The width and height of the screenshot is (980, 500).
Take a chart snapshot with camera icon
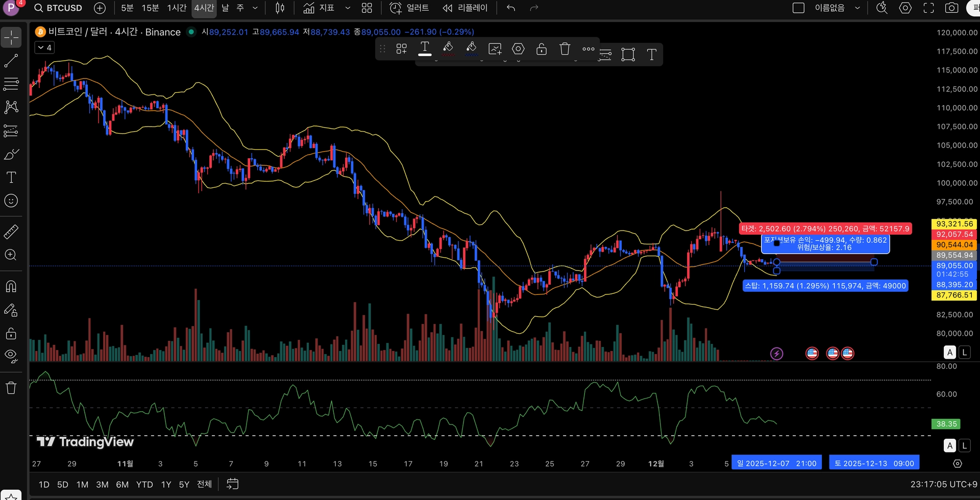pos(951,8)
